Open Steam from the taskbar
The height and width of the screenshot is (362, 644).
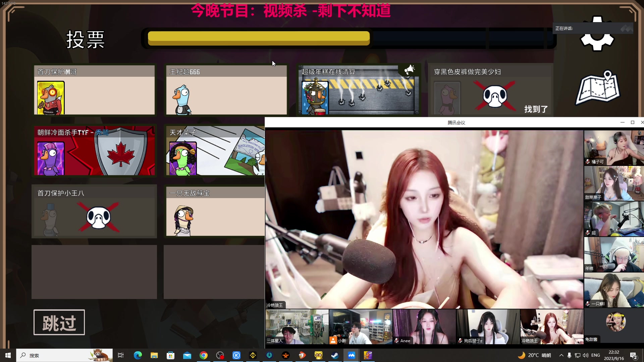click(x=335, y=355)
